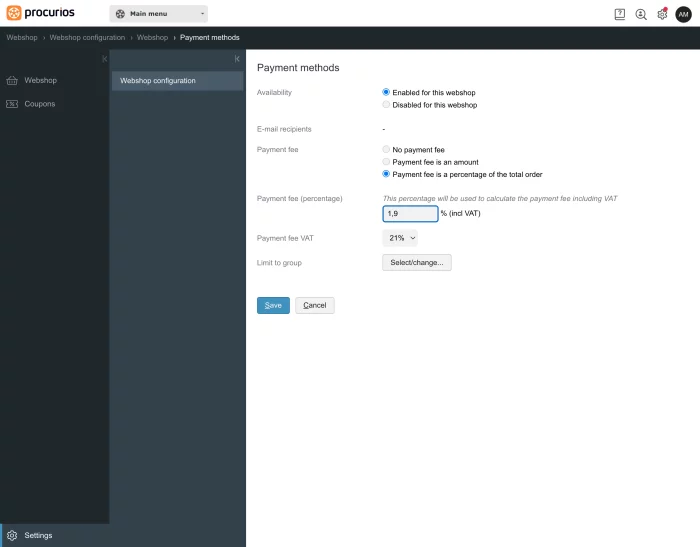Image resolution: width=700 pixels, height=547 pixels.
Task: Click the Limit to group label
Action: [279, 263]
